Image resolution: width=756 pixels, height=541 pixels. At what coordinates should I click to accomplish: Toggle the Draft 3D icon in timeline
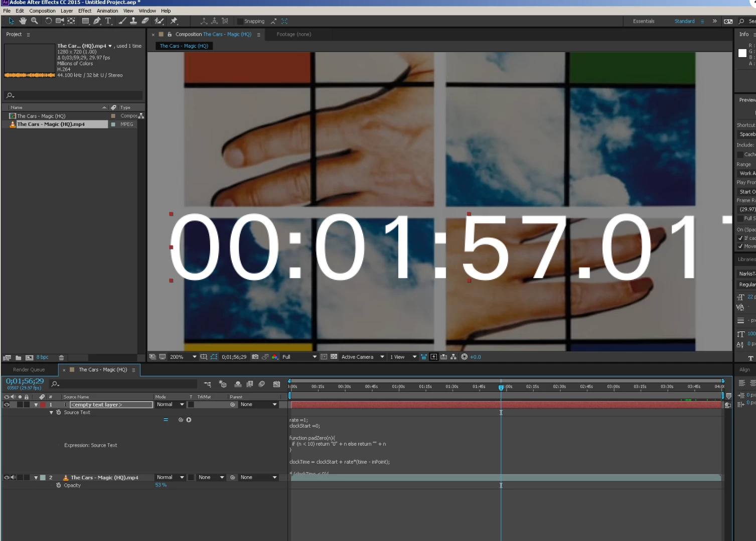pos(223,384)
